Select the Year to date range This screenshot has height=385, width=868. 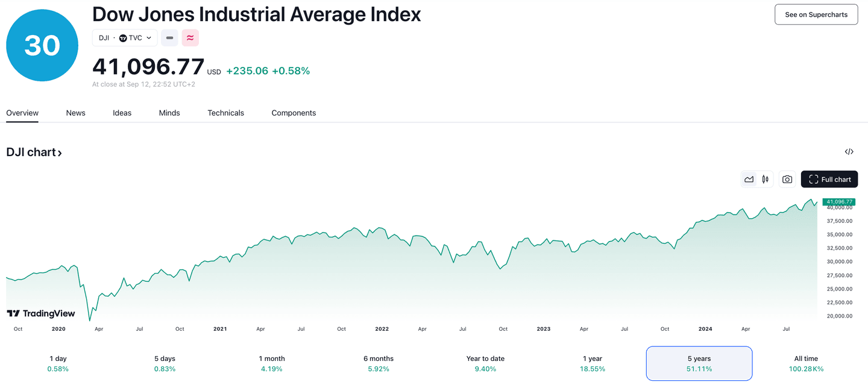485,363
